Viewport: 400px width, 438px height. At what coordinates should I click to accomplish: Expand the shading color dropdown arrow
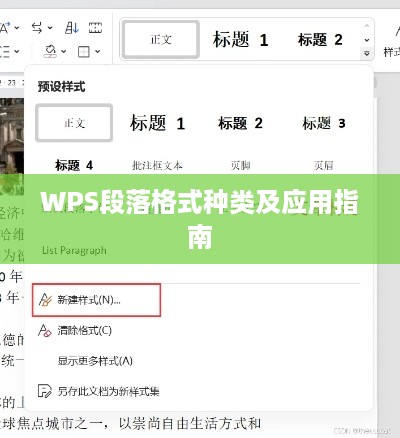63,52
